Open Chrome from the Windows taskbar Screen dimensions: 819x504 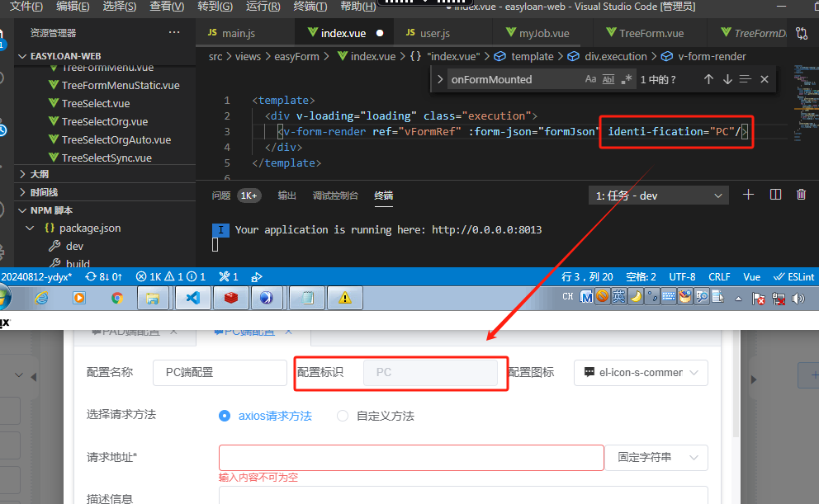(x=117, y=298)
